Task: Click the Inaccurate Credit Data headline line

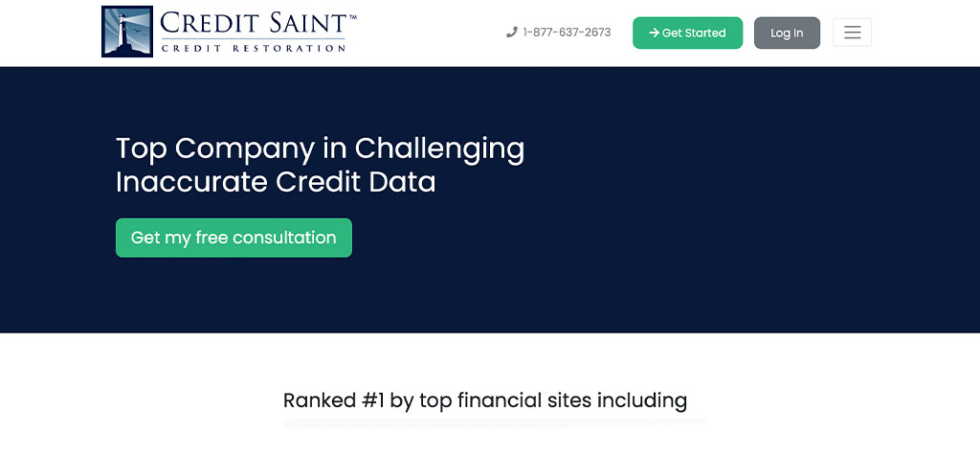Action: pos(276,182)
